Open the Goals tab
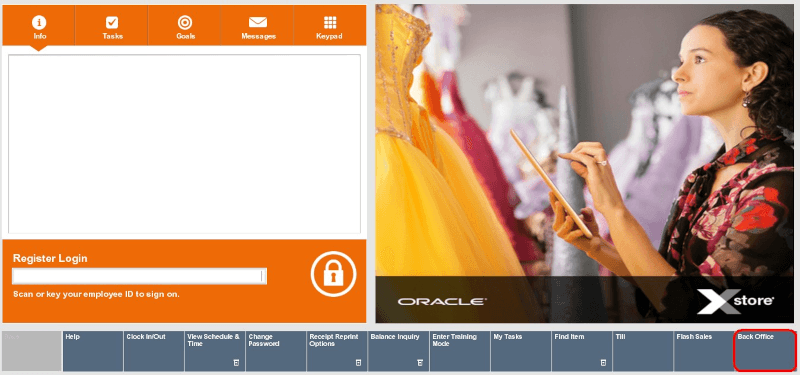Image resolution: width=800 pixels, height=375 pixels. pyautogui.click(x=185, y=26)
